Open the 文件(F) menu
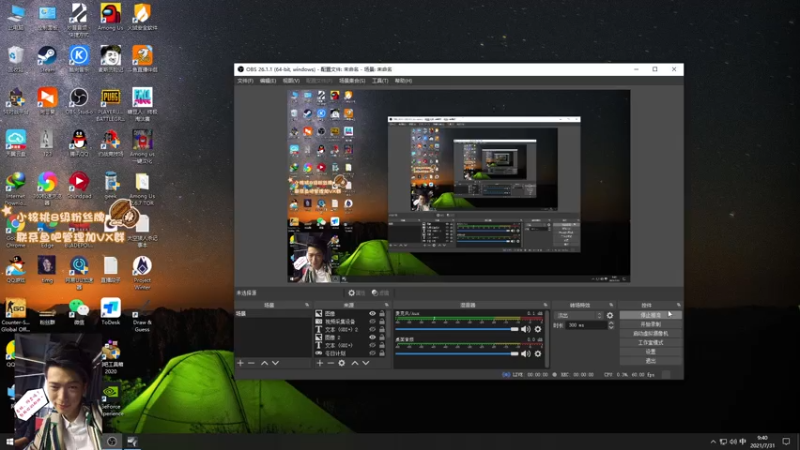 (245, 81)
